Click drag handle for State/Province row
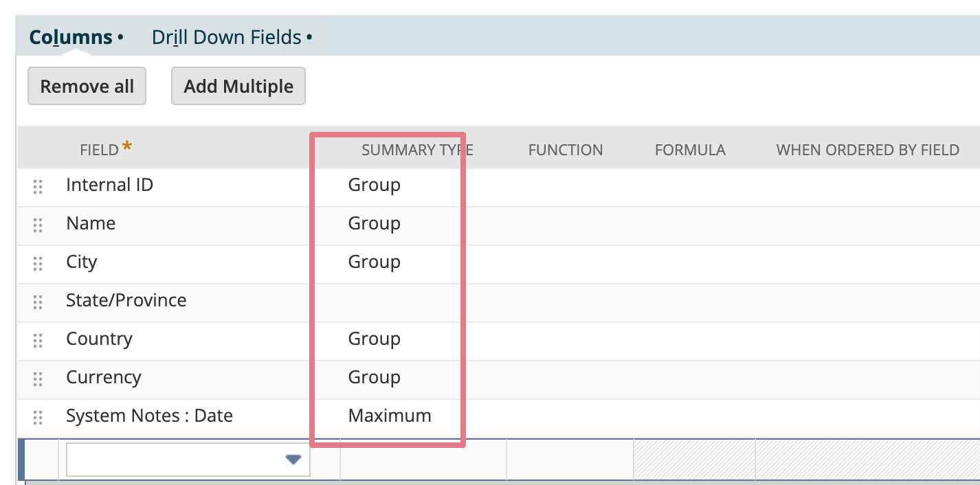Viewport: 980px width, 485px height. tap(38, 302)
